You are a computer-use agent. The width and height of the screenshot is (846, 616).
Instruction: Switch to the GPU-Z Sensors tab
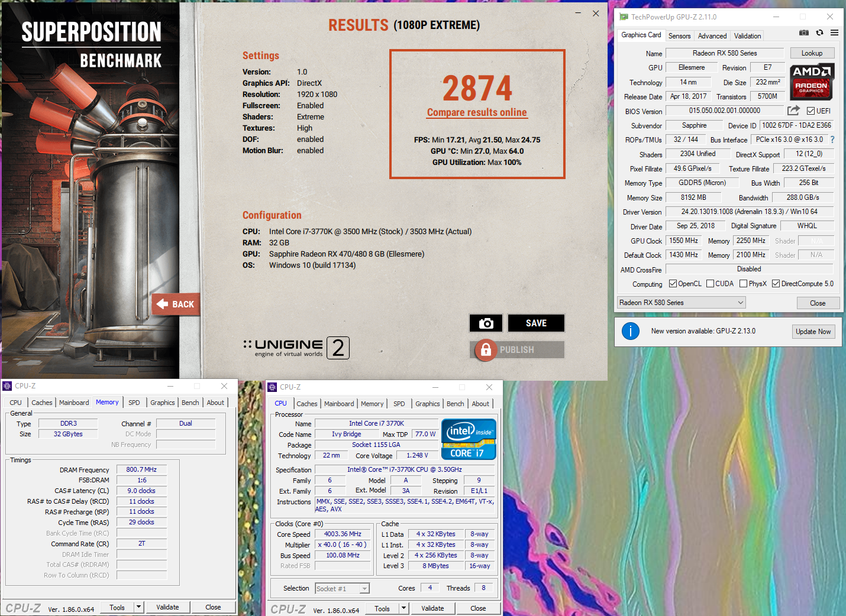(679, 36)
